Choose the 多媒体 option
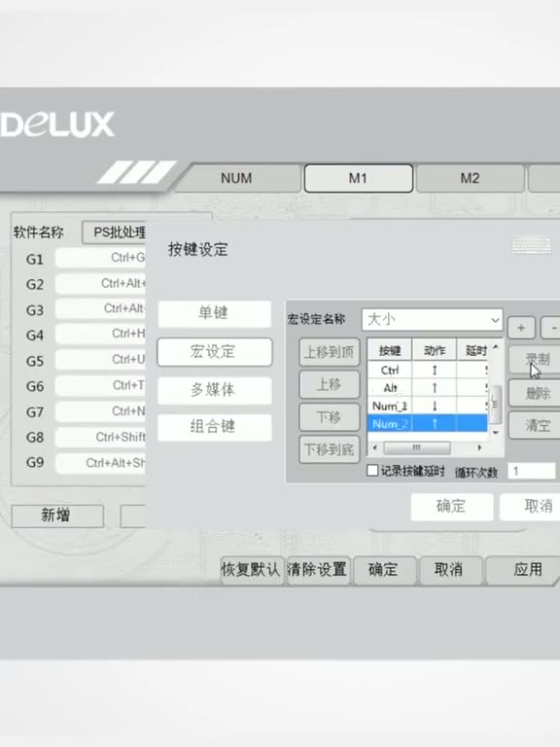 click(214, 390)
